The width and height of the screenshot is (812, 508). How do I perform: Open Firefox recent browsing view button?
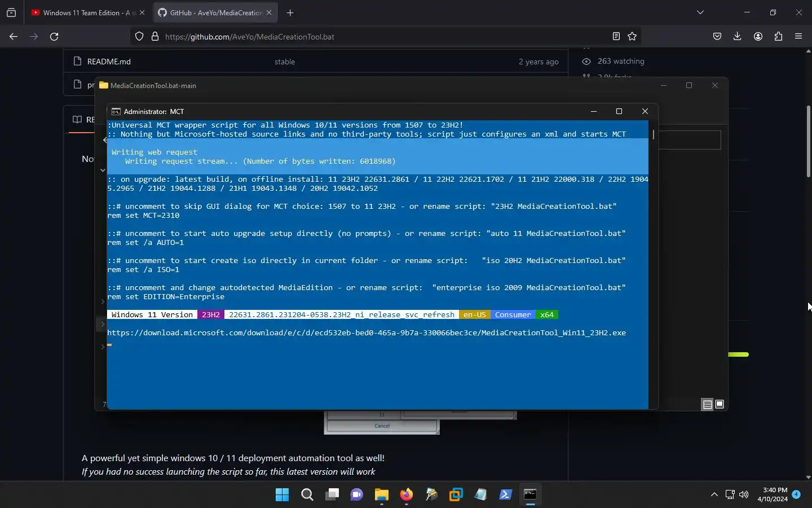(x=11, y=12)
